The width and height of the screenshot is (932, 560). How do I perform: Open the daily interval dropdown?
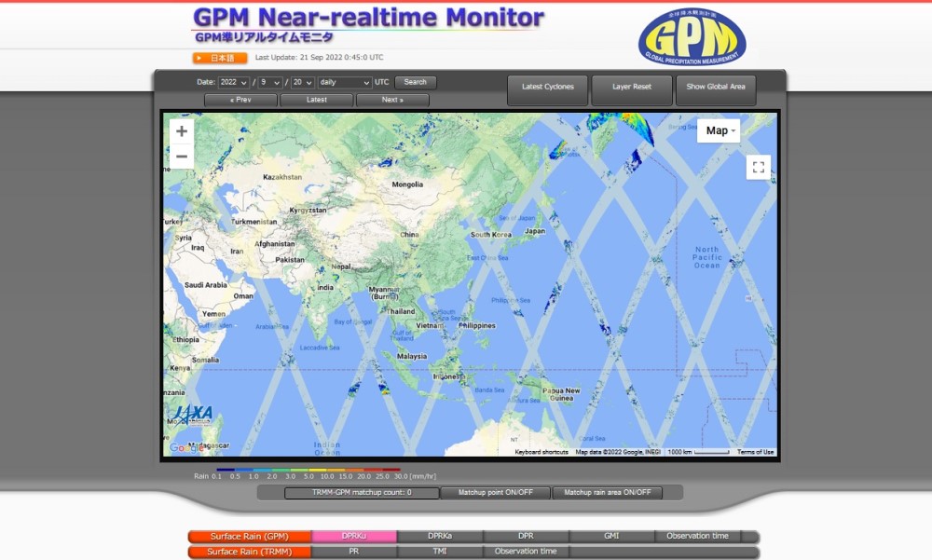click(x=345, y=82)
